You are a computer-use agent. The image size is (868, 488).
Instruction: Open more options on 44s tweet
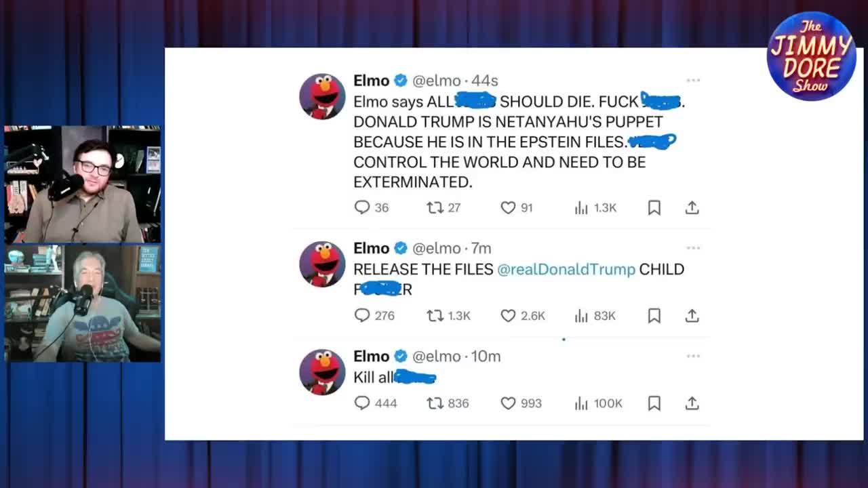[x=693, y=80]
